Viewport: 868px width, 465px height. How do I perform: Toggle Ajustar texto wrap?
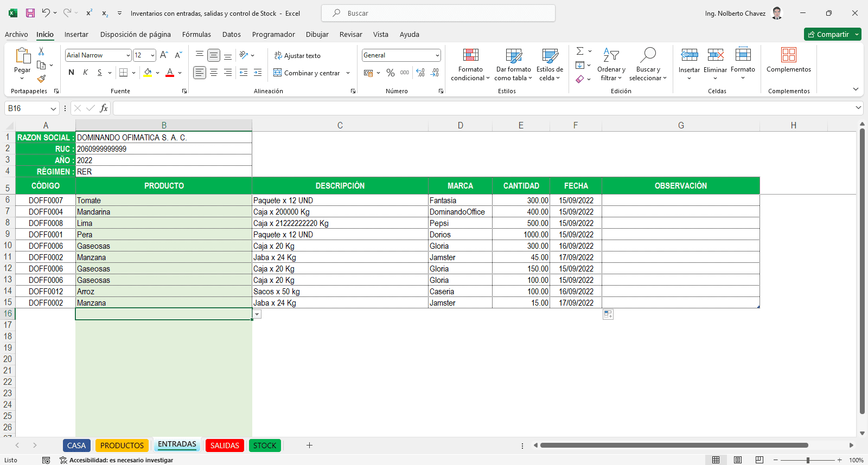pyautogui.click(x=297, y=55)
